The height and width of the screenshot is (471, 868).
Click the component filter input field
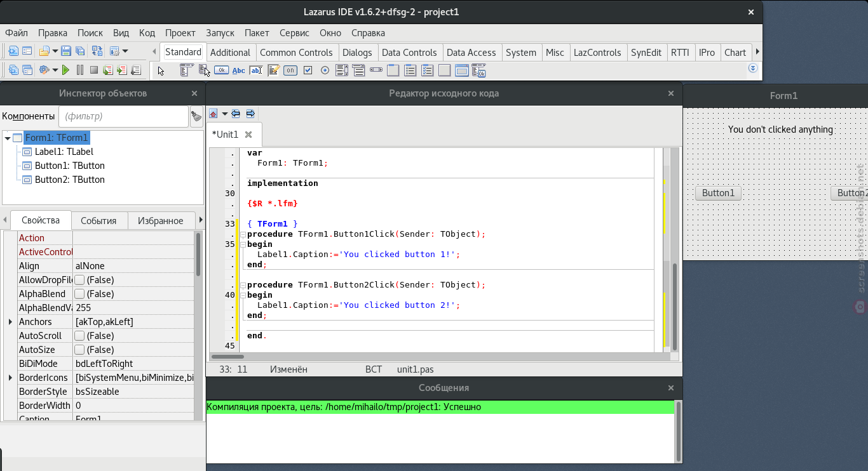click(123, 116)
